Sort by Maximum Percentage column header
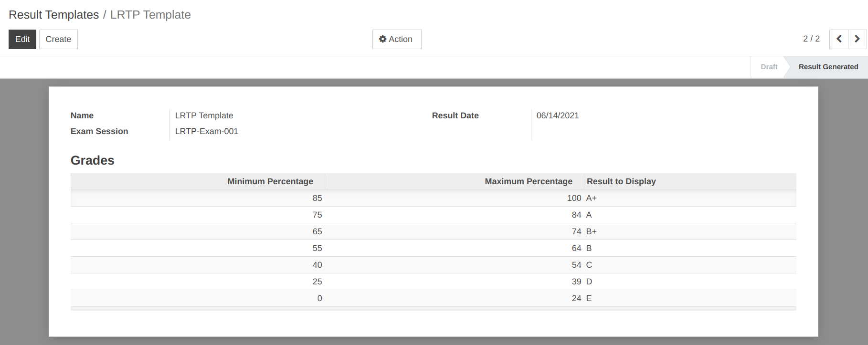Viewport: 868px width, 345px height. pos(455,181)
